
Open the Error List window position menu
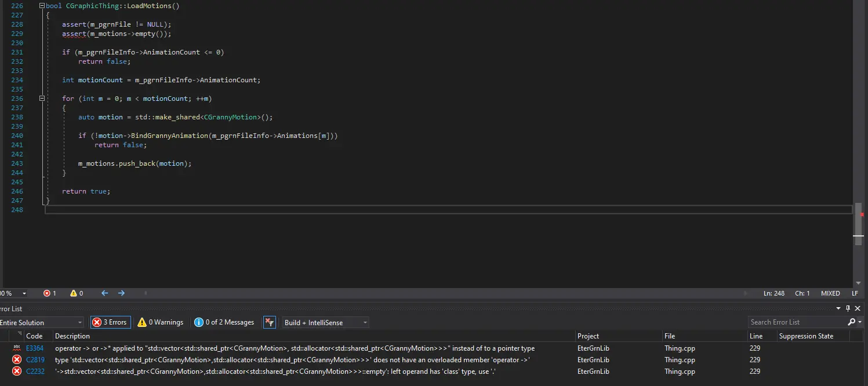(838, 308)
